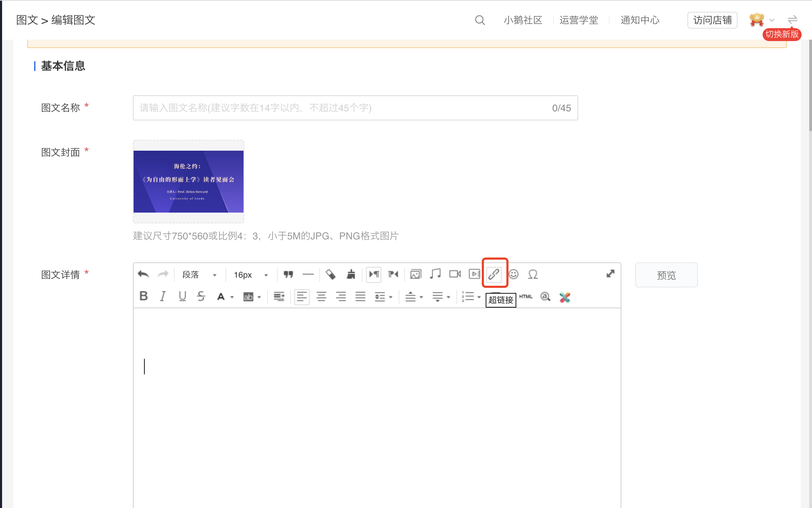Click the hyperlink (超链接) toolbar icon

tap(494, 274)
